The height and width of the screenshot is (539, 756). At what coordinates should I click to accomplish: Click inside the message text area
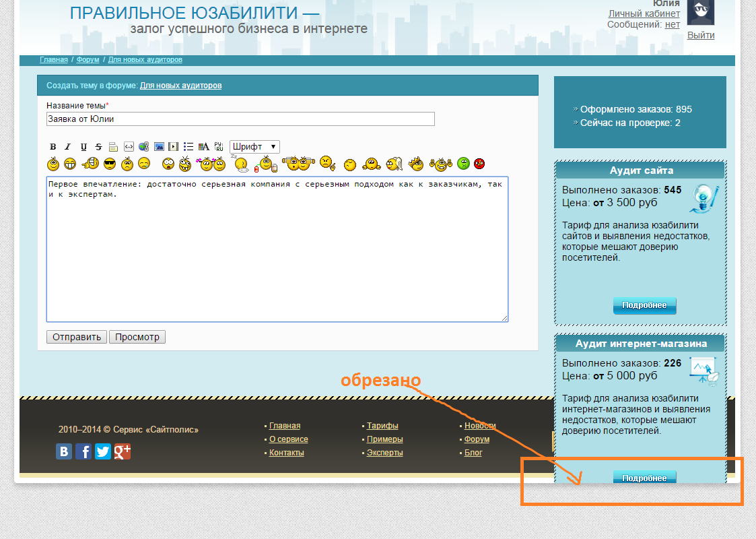(277, 249)
